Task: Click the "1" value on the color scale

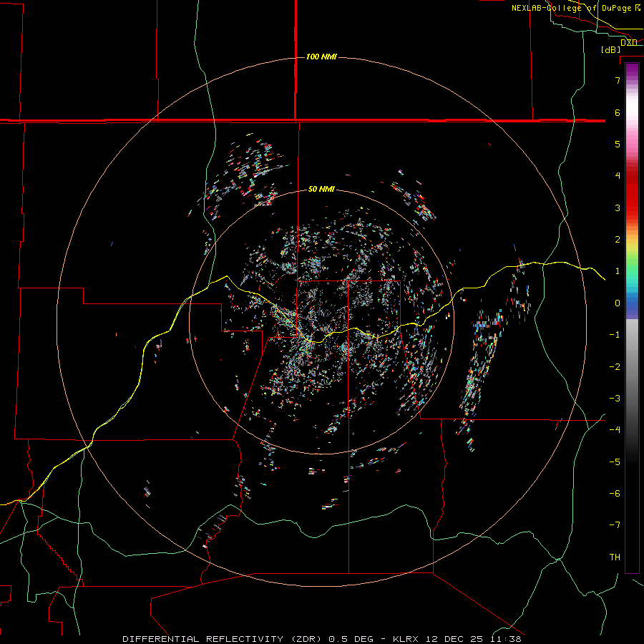Action: pyautogui.click(x=618, y=271)
